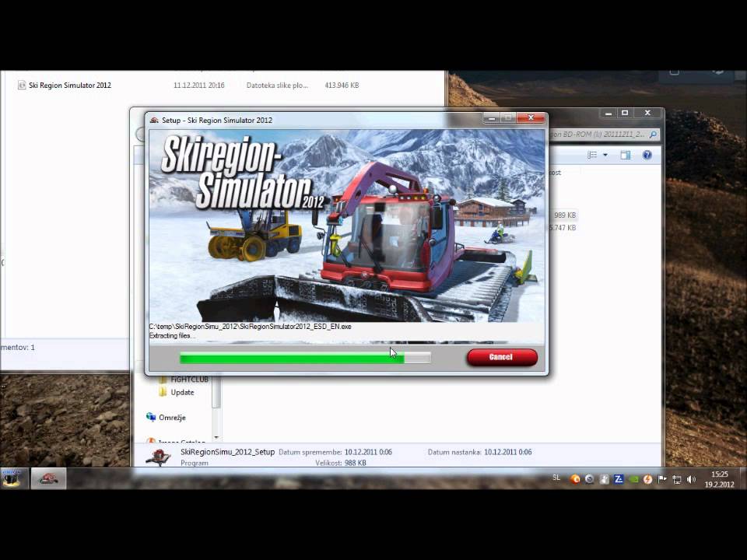Click the SL language indicator in taskbar
747x560 pixels.
556,478
